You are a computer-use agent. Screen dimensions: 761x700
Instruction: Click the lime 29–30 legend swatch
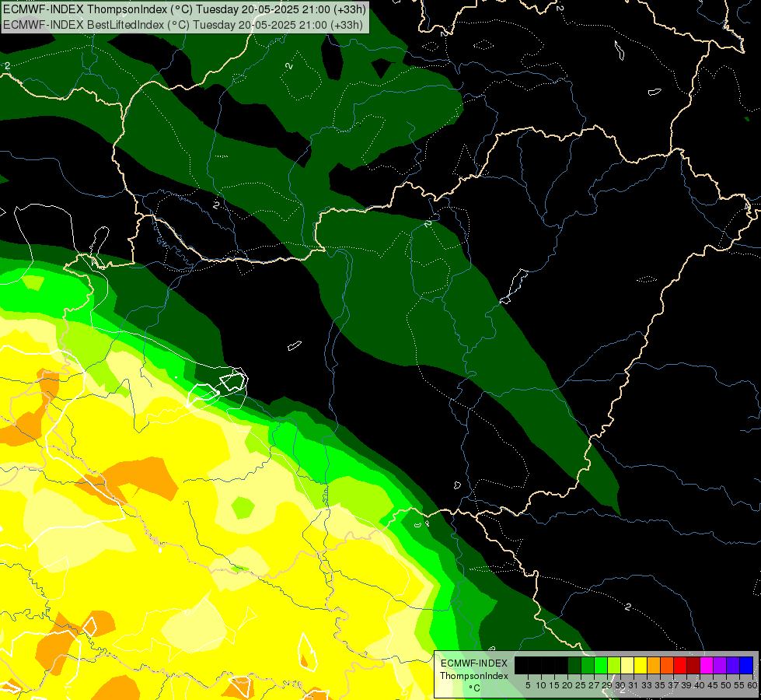coord(614,665)
